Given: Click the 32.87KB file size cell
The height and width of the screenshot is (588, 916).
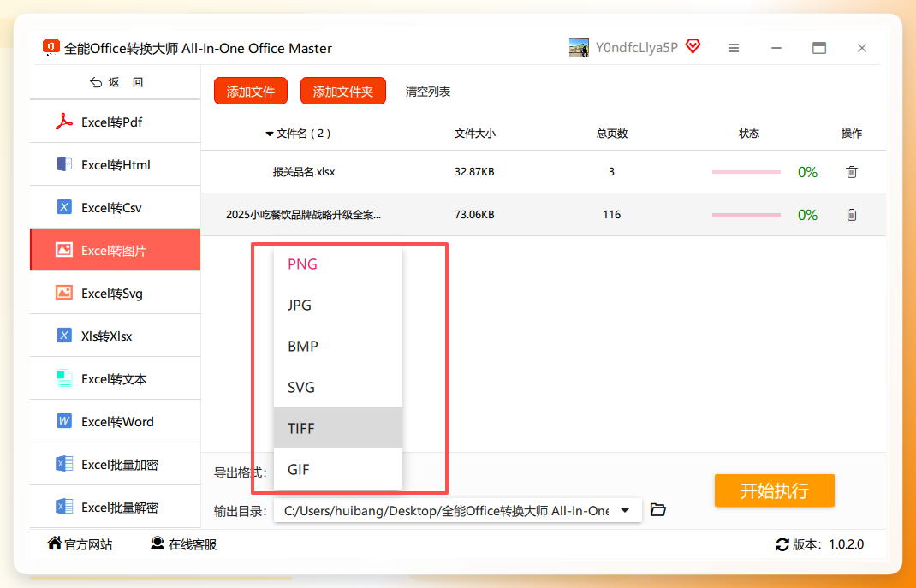Looking at the screenshot, I should point(474,172).
